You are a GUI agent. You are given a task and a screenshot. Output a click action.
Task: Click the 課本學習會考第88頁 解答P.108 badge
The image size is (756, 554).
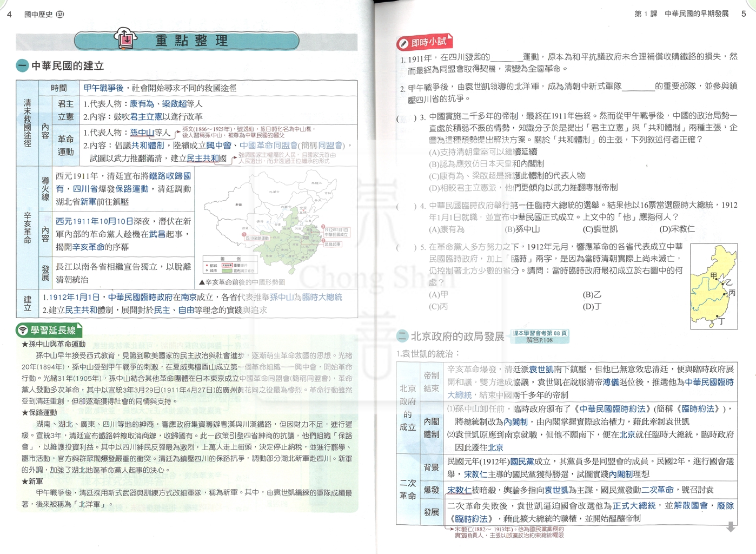click(x=540, y=337)
